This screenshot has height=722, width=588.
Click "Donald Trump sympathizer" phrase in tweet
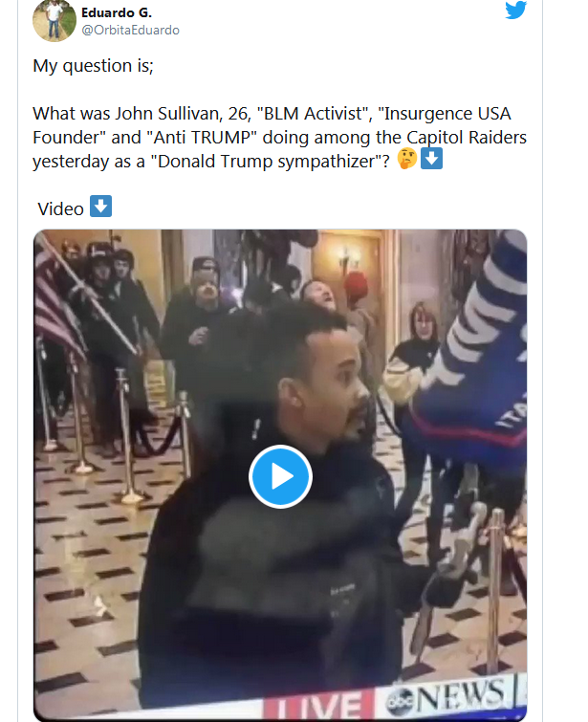pyautogui.click(x=267, y=162)
